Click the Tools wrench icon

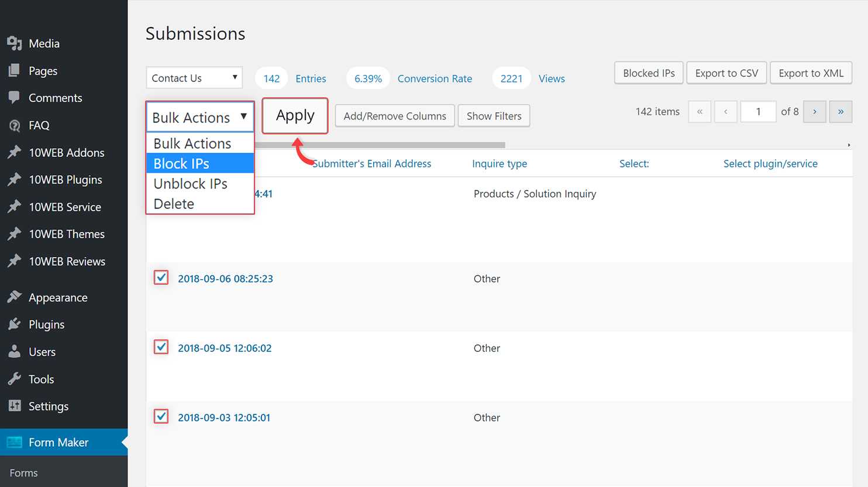[15, 379]
